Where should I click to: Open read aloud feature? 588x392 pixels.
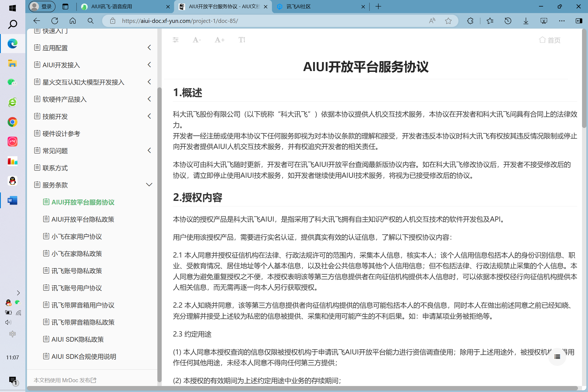[432, 21]
